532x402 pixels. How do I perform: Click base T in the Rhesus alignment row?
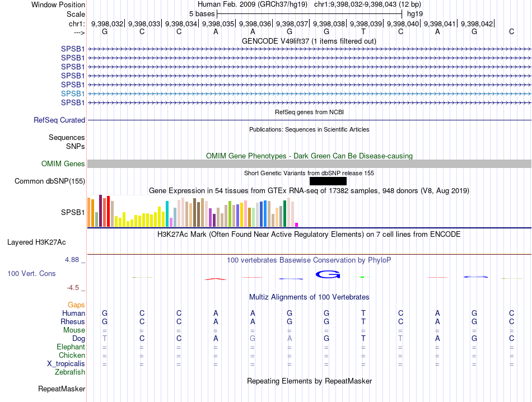click(363, 321)
